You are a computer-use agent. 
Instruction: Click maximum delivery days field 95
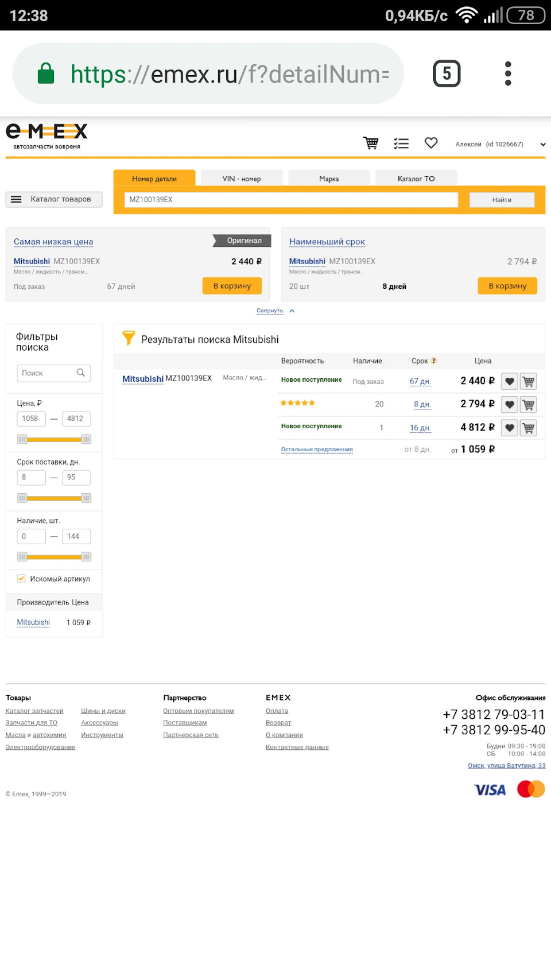coord(76,478)
